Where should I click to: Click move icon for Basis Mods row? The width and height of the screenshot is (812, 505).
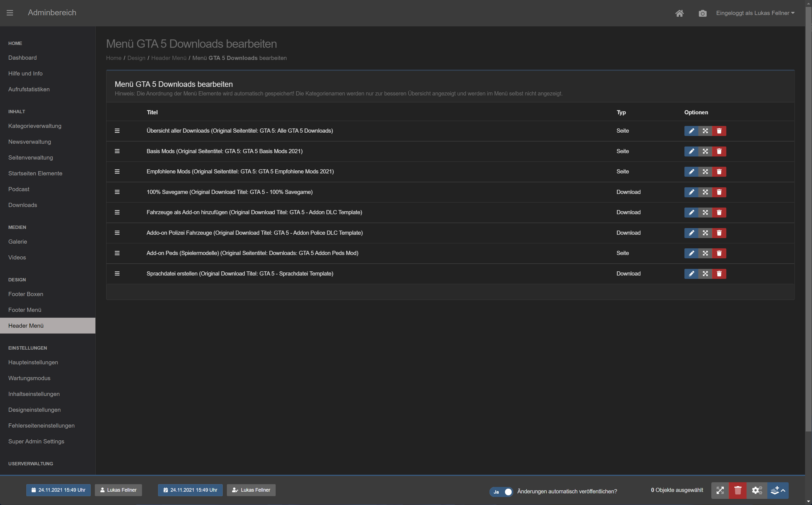[705, 151]
